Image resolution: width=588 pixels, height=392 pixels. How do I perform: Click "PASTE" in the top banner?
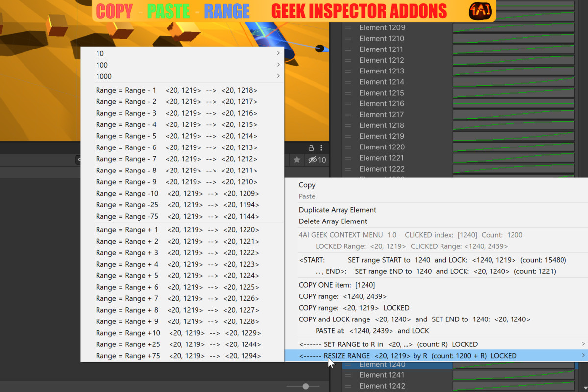169,11
